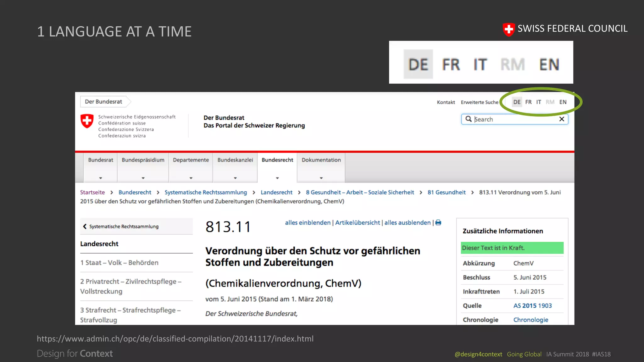Open the Bundesrecht breadcrumb link
This screenshot has width=644, height=362.
pyautogui.click(x=135, y=192)
